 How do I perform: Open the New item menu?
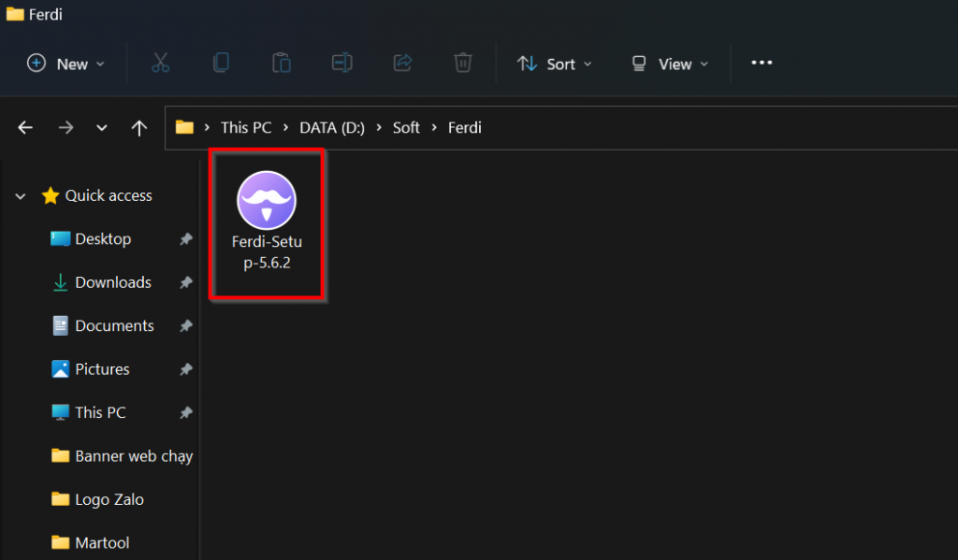tap(65, 64)
